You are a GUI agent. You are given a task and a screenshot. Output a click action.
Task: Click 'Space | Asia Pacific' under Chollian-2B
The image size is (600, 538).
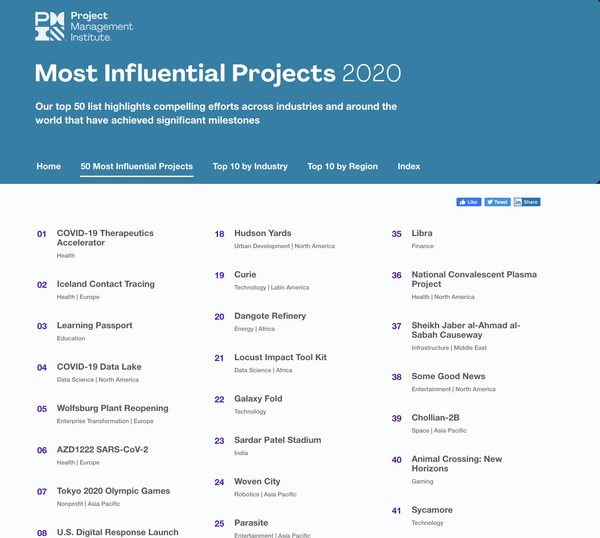click(x=439, y=430)
